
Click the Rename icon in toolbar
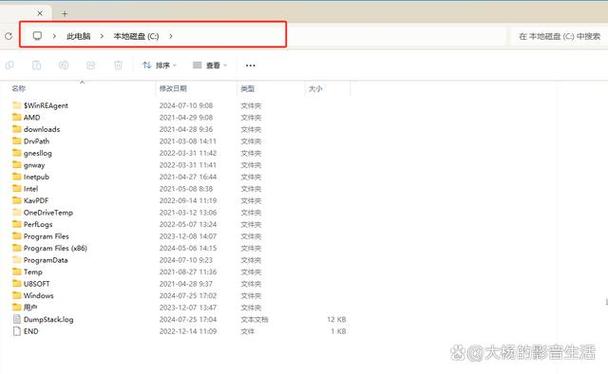[64, 65]
